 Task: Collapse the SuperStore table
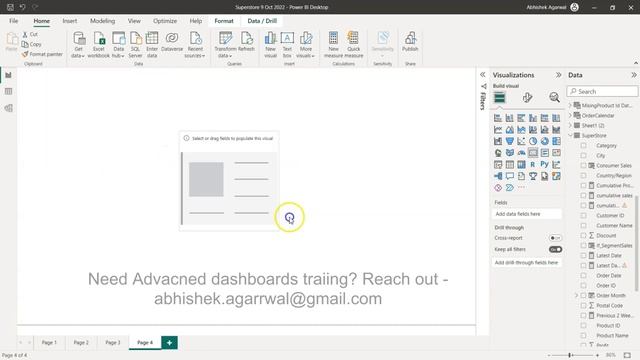click(x=570, y=136)
